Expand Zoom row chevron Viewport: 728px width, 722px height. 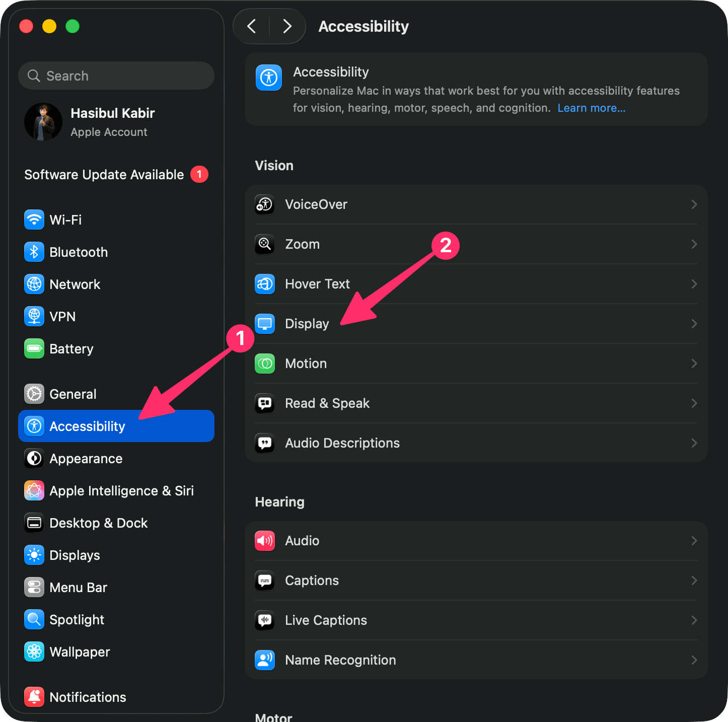694,244
